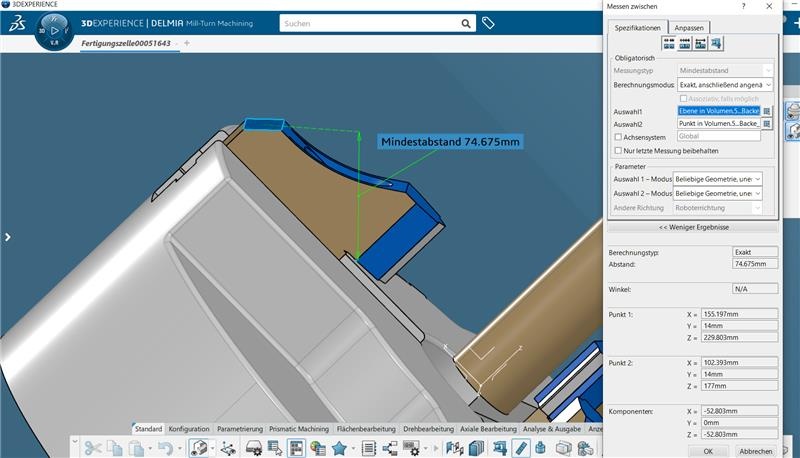The width and height of the screenshot is (800, 458).
Task: Click the fourth measure icon in dialog toolbar
Action: coord(716,43)
